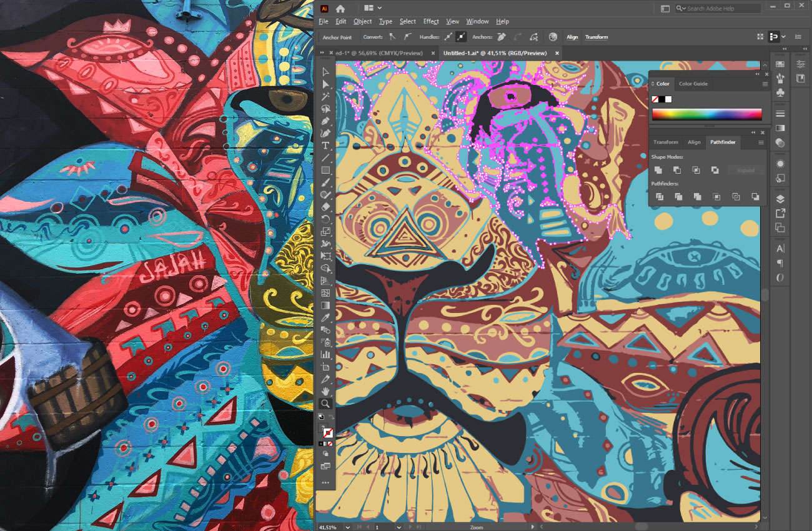Open the Gradient panel icon
812x531 pixels.
(780, 127)
